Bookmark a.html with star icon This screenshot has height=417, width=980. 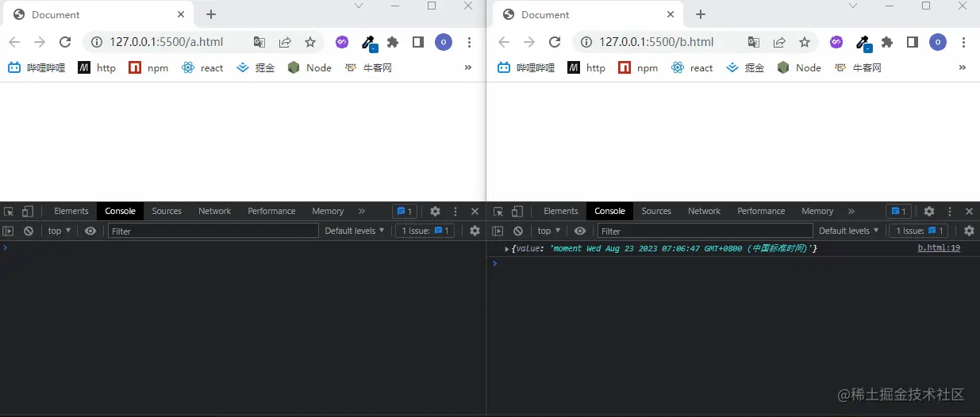click(310, 42)
